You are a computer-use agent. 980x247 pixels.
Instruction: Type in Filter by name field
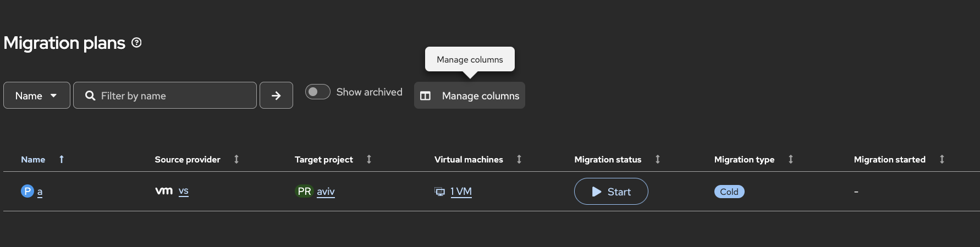click(170, 96)
